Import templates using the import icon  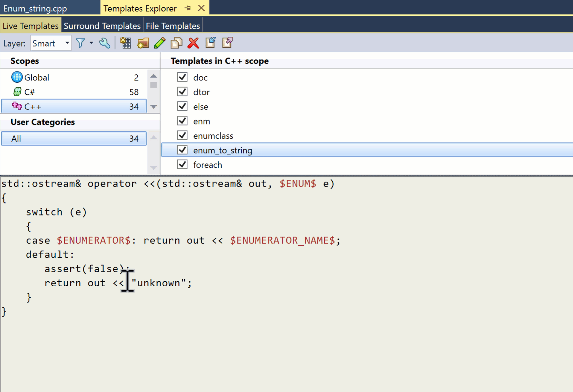click(x=210, y=43)
